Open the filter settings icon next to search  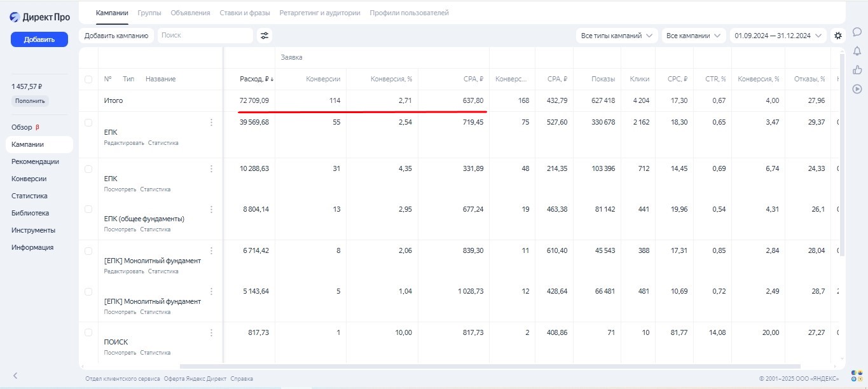pyautogui.click(x=265, y=36)
